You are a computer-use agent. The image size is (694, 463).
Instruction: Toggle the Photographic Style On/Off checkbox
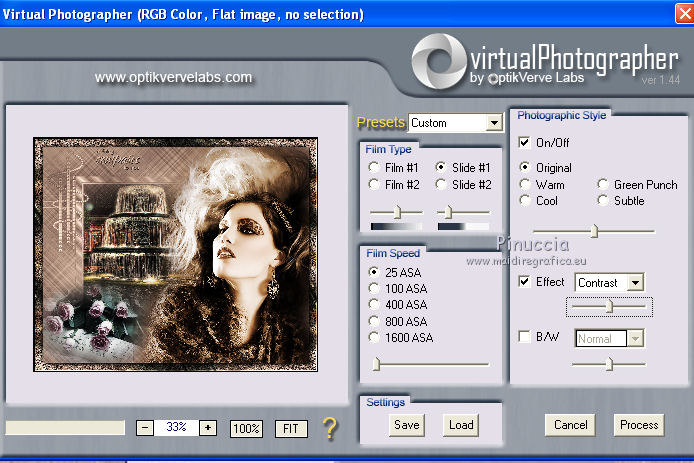pyautogui.click(x=524, y=142)
